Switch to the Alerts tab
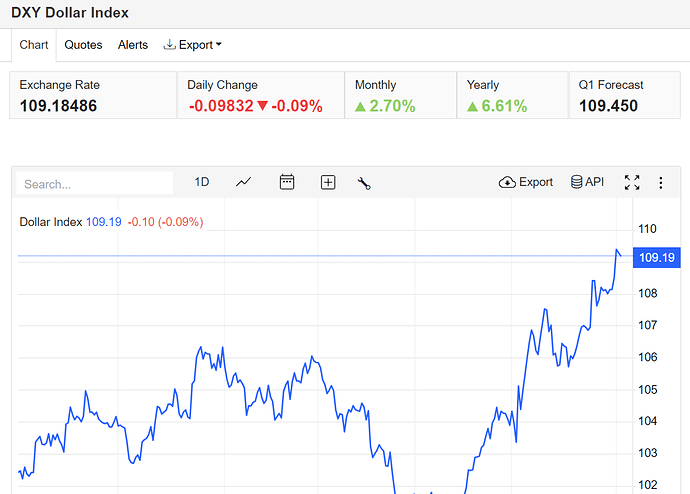Screen dimensions: 690x494 (x=133, y=45)
